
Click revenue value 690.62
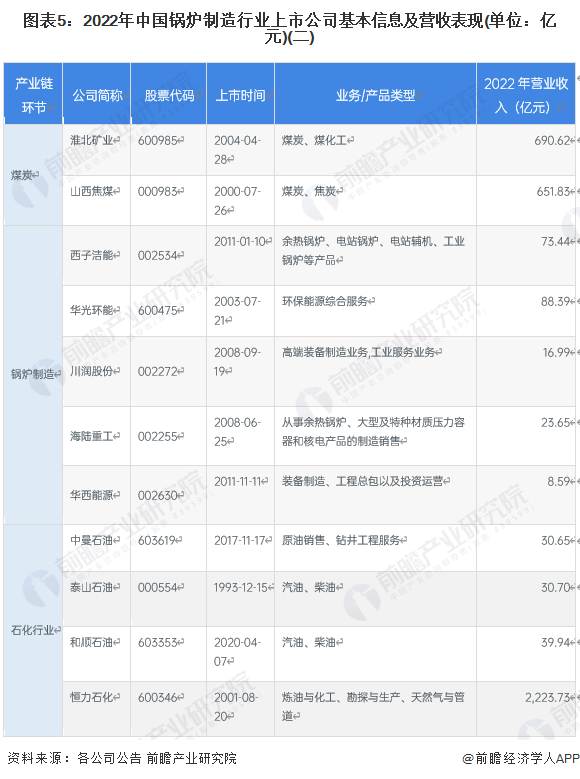(552, 141)
